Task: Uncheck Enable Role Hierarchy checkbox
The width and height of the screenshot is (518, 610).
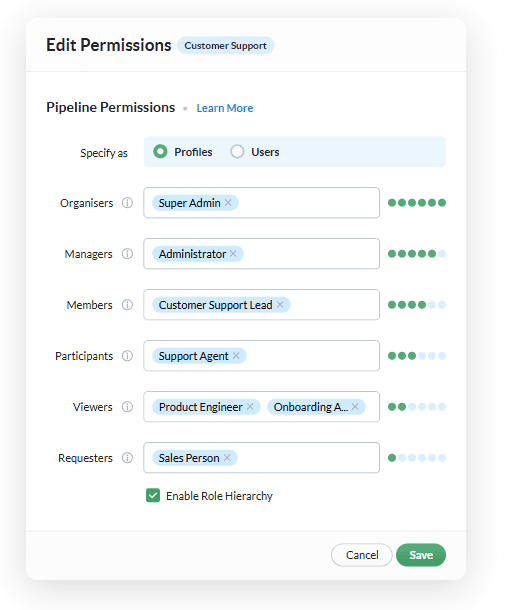Action: pyautogui.click(x=153, y=496)
